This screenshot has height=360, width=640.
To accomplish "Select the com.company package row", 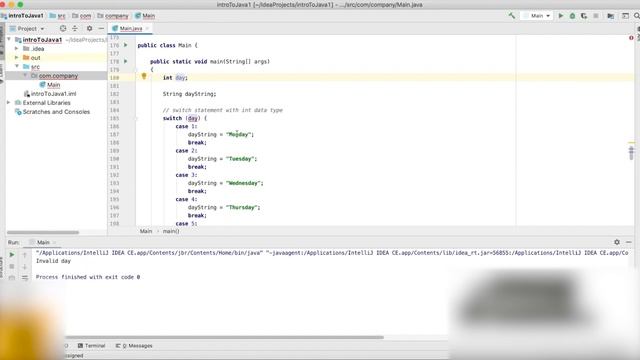I will point(56,76).
